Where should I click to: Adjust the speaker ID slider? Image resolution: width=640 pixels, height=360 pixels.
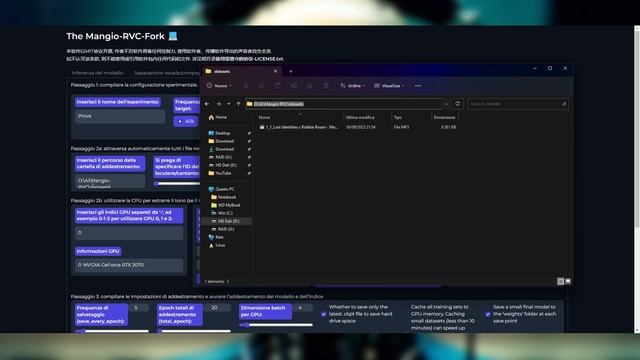[177, 184]
